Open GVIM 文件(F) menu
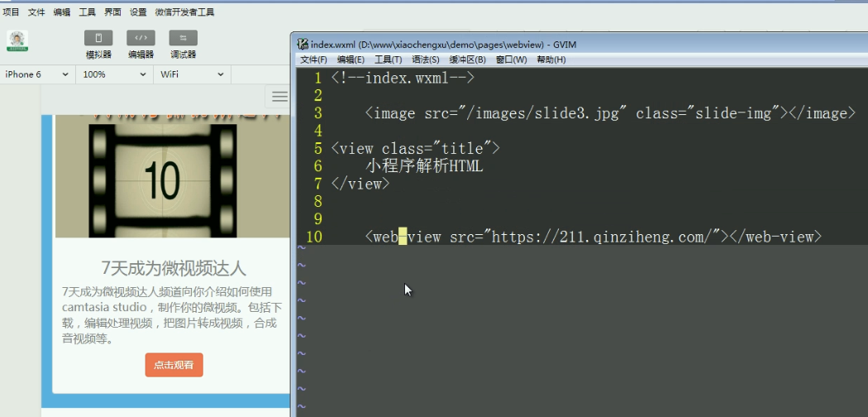The height and width of the screenshot is (417, 868). coord(313,60)
